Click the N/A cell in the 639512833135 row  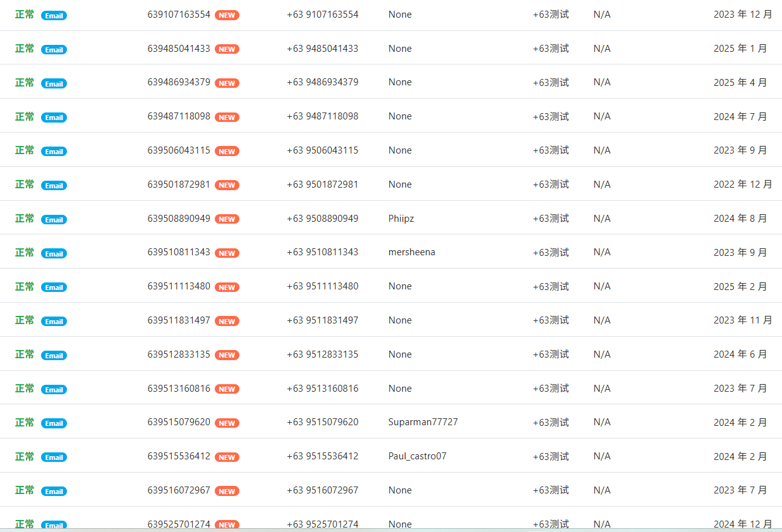tap(601, 354)
